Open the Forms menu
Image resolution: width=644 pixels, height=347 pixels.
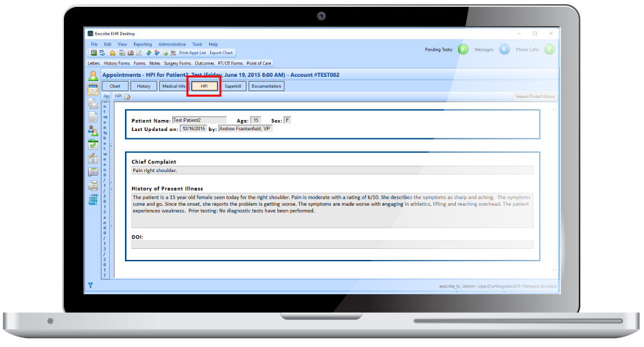139,64
